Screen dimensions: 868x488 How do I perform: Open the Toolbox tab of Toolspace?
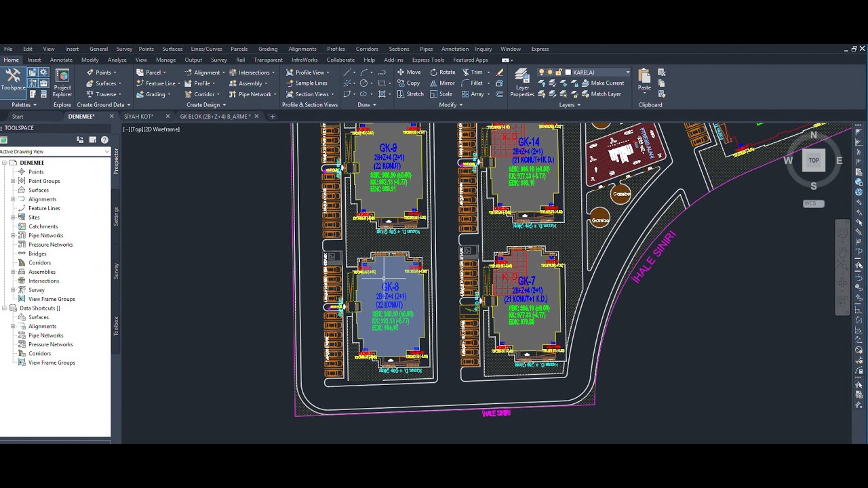click(x=116, y=326)
